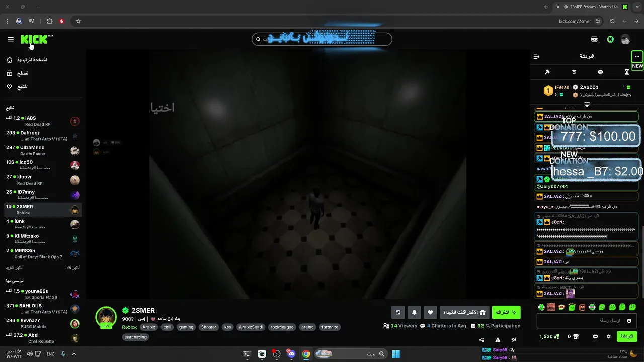Go to the home page sidebar item
The image size is (644, 362).
coord(27,60)
